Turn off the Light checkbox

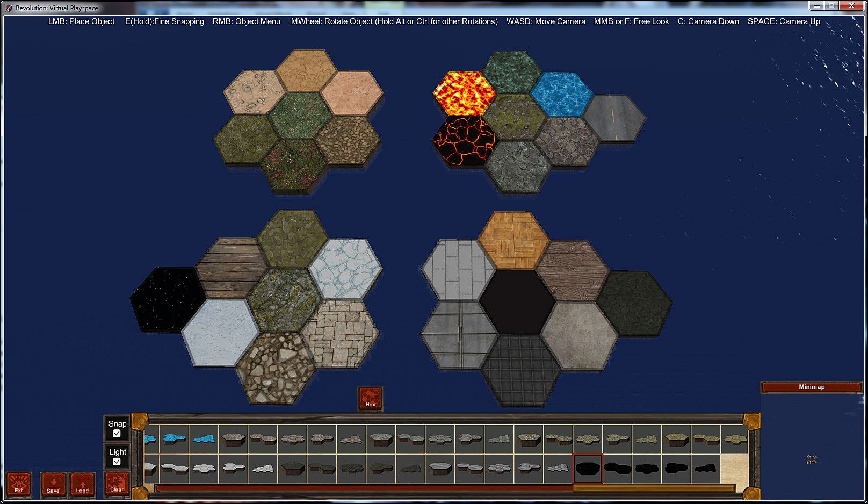pyautogui.click(x=117, y=462)
